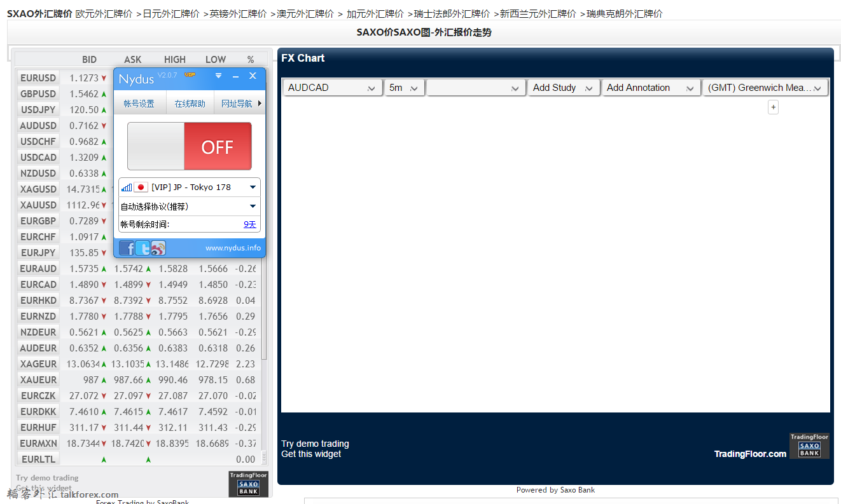Select the XAGEUR symbol button

[x=38, y=364]
